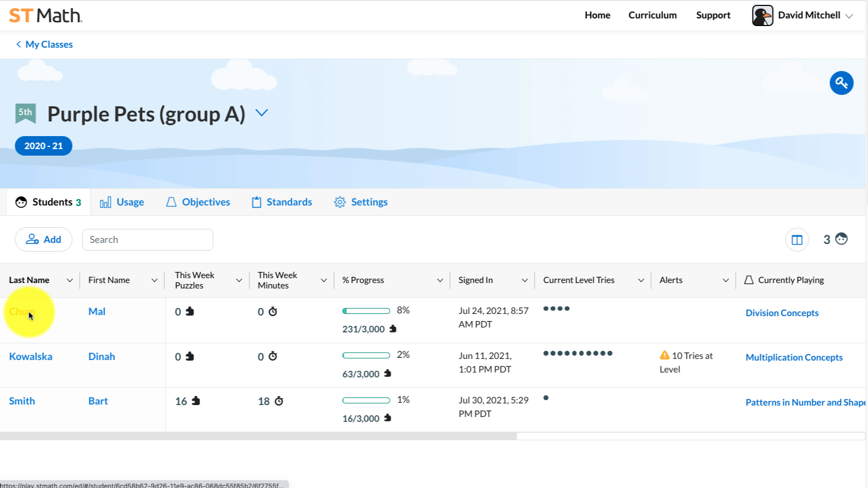Click the ST Math logo
The width and height of the screenshot is (868, 488).
(46, 15)
